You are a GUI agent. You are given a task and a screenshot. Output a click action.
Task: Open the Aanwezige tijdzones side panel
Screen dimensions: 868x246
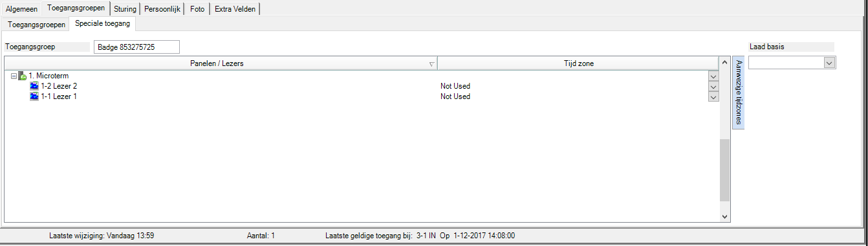click(739, 93)
